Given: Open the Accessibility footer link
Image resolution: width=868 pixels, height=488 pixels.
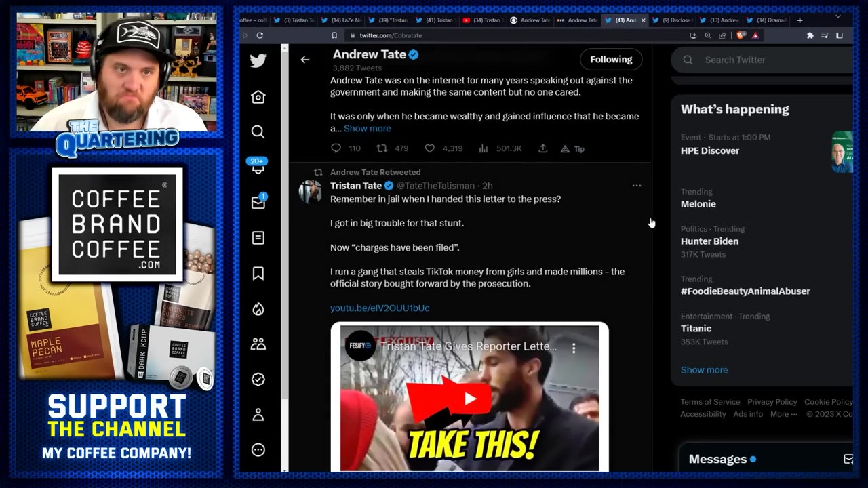Looking at the screenshot, I should [703, 414].
